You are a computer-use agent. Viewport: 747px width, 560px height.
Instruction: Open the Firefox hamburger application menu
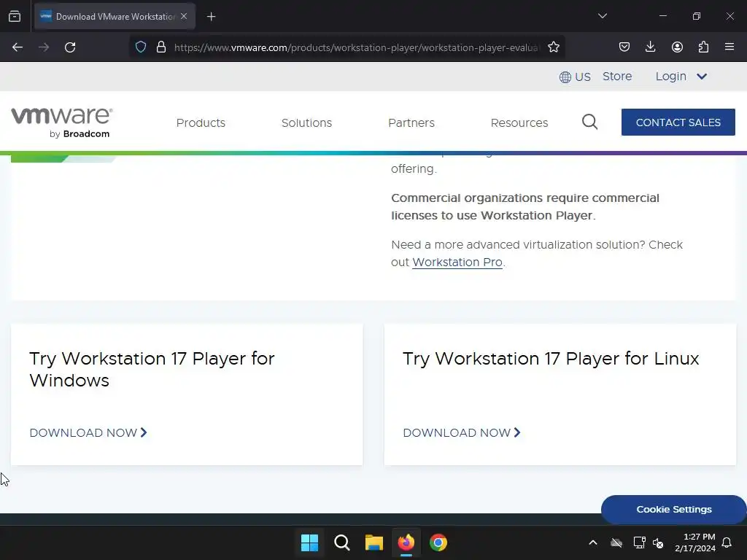[729, 47]
